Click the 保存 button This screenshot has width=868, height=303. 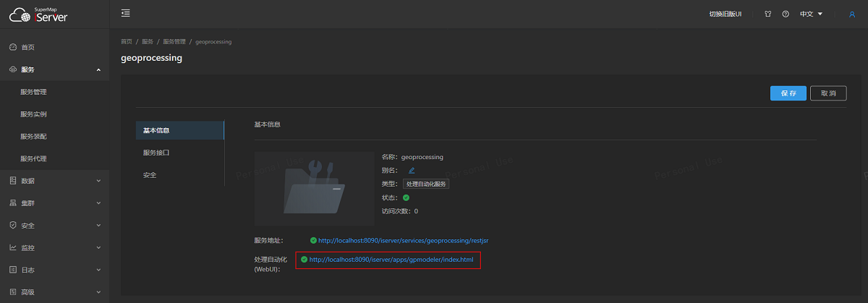pyautogui.click(x=788, y=93)
